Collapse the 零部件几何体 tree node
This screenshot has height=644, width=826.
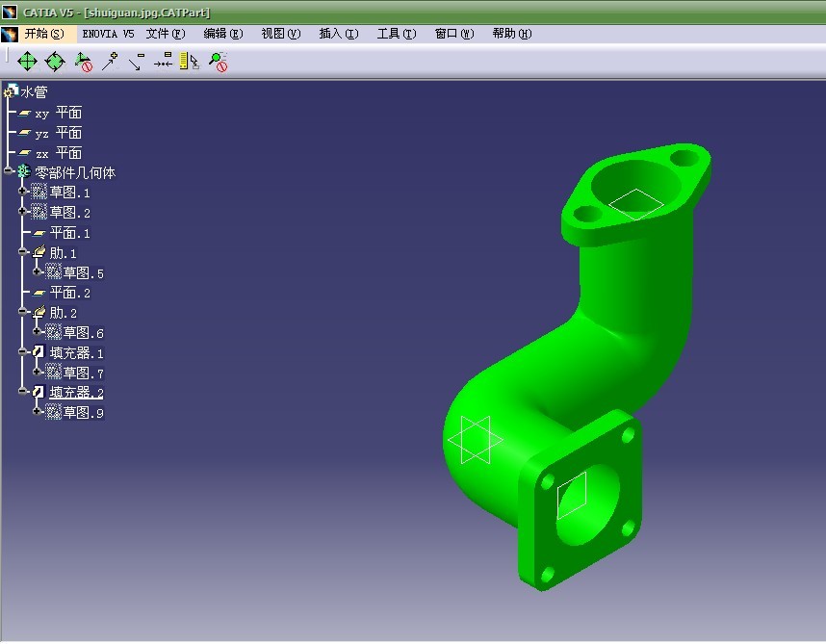point(9,171)
